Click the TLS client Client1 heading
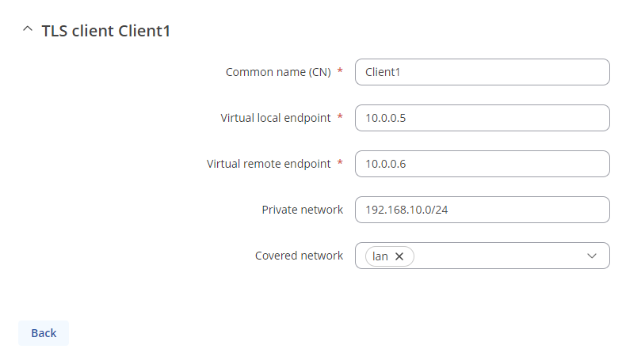Screen dimensions: 622x364 (x=105, y=31)
